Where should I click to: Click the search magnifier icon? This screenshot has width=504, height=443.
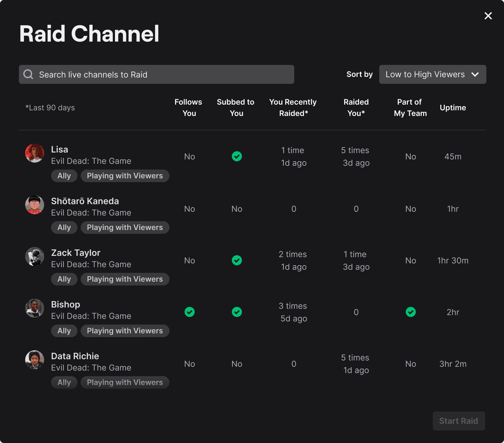coord(28,74)
